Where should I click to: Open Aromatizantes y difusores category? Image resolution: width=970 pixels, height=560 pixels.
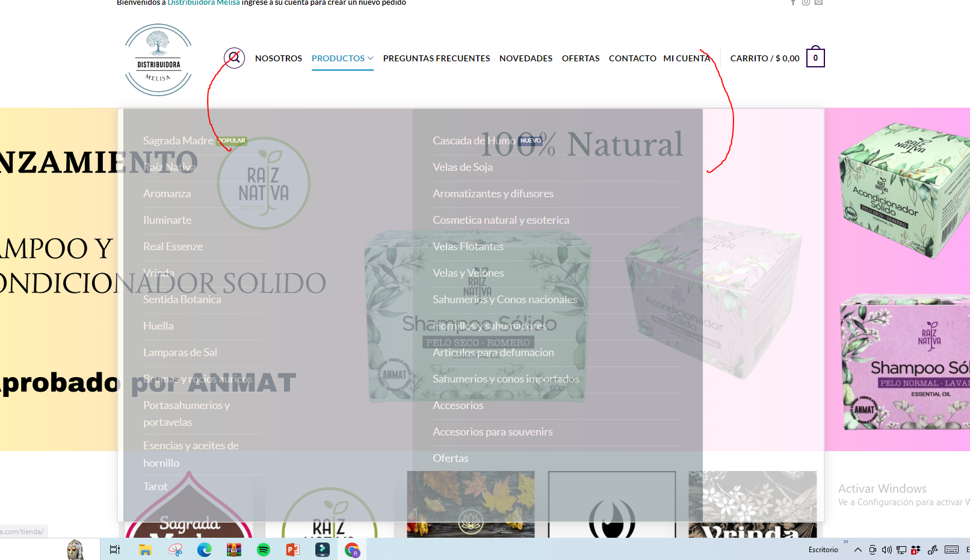coord(493,194)
